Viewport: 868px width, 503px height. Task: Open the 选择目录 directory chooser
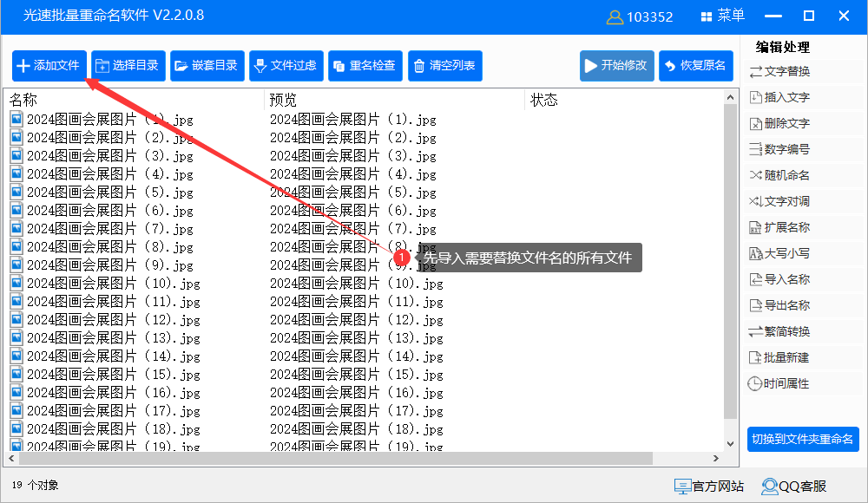tap(128, 66)
